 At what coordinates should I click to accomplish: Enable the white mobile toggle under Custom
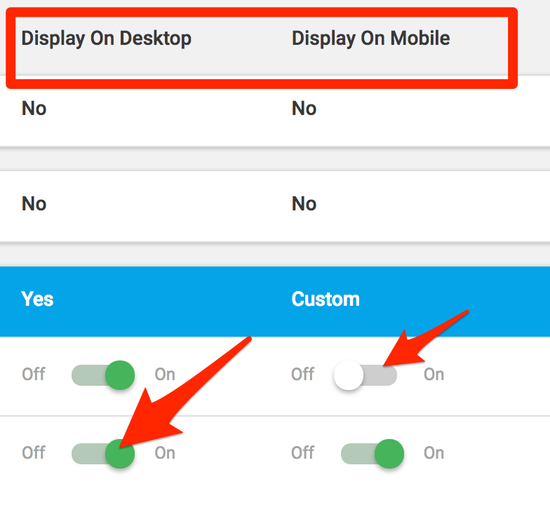[x=365, y=375]
